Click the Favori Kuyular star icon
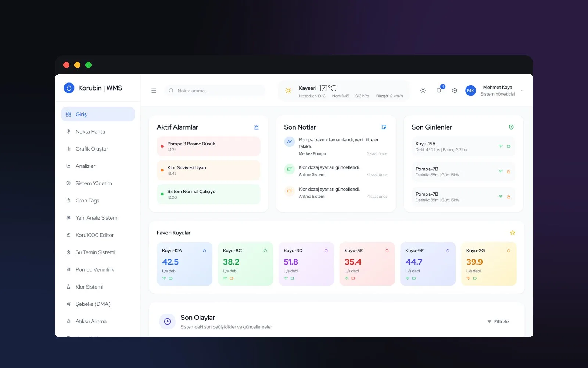This screenshot has width=588, height=368. [513, 233]
